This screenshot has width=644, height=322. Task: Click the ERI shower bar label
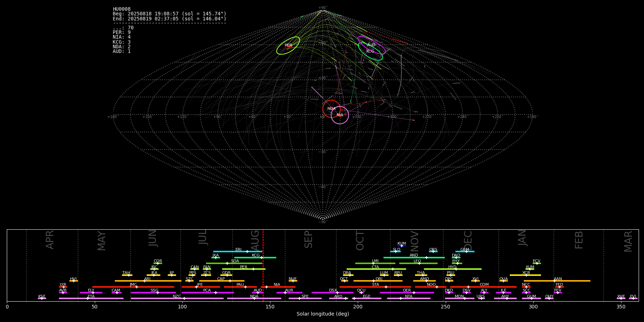[239, 250]
